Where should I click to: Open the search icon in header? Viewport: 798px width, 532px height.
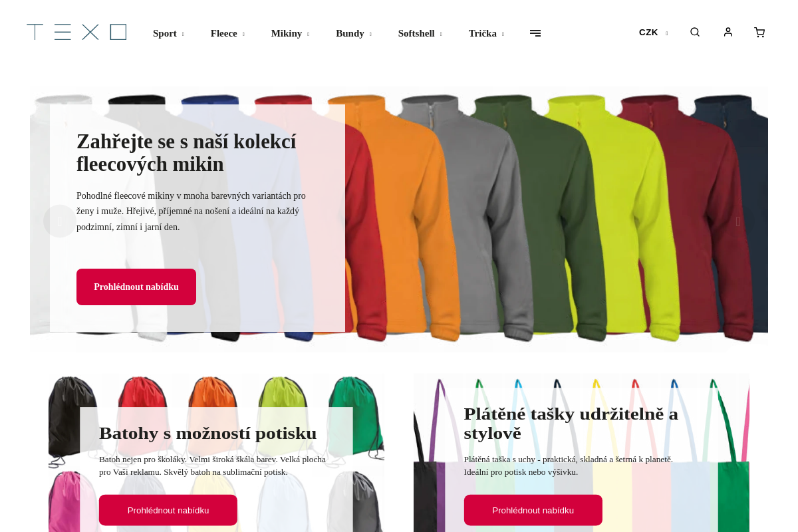695,32
